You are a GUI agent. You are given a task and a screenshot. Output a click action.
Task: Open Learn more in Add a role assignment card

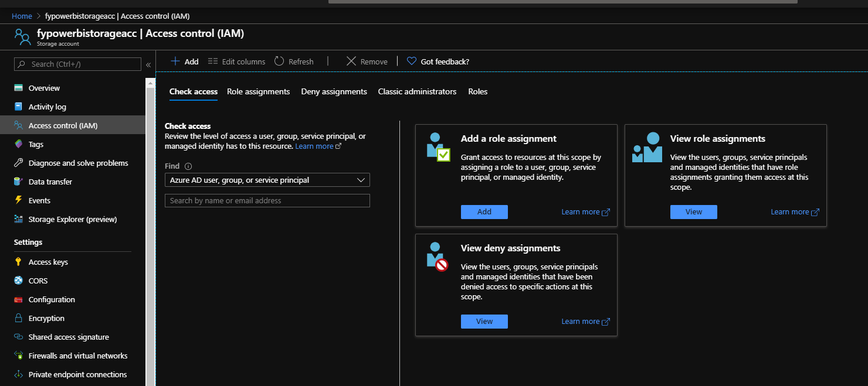pyautogui.click(x=585, y=212)
